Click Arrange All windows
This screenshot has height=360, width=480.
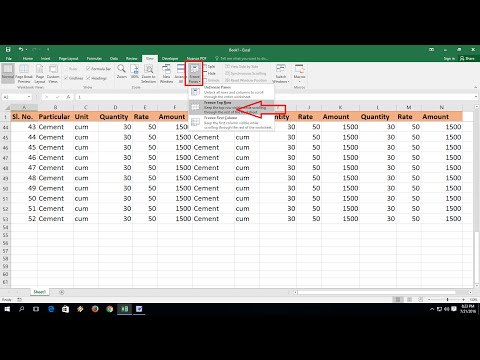(180, 73)
